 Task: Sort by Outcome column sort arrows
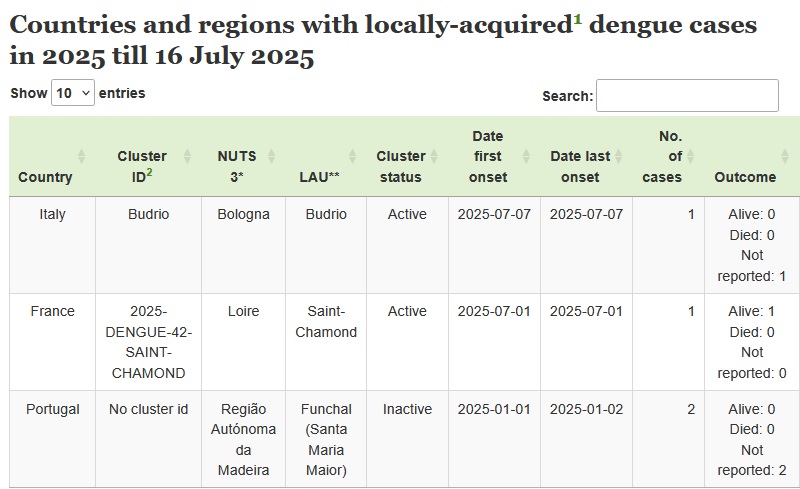pyautogui.click(x=785, y=156)
